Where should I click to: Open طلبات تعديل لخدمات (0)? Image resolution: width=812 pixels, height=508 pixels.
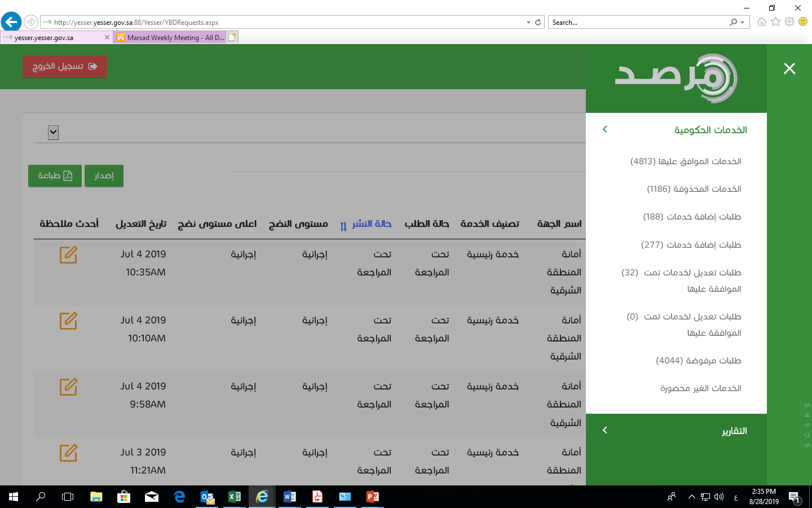683,325
